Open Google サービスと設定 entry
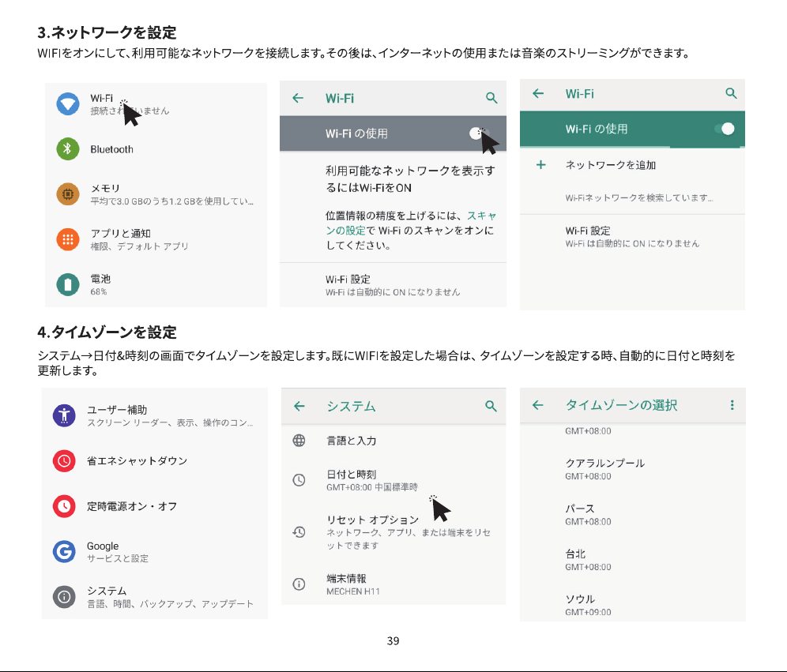787x672 pixels. (155, 551)
